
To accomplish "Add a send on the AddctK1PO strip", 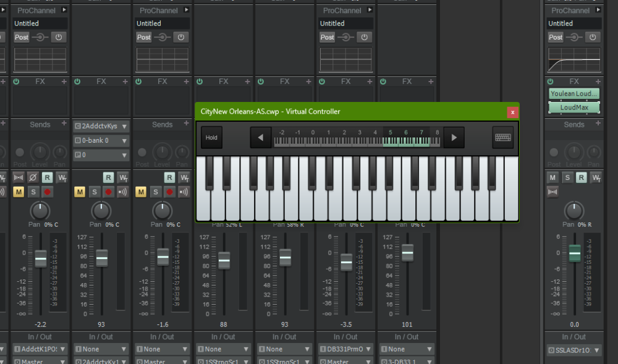I will [64, 124].
